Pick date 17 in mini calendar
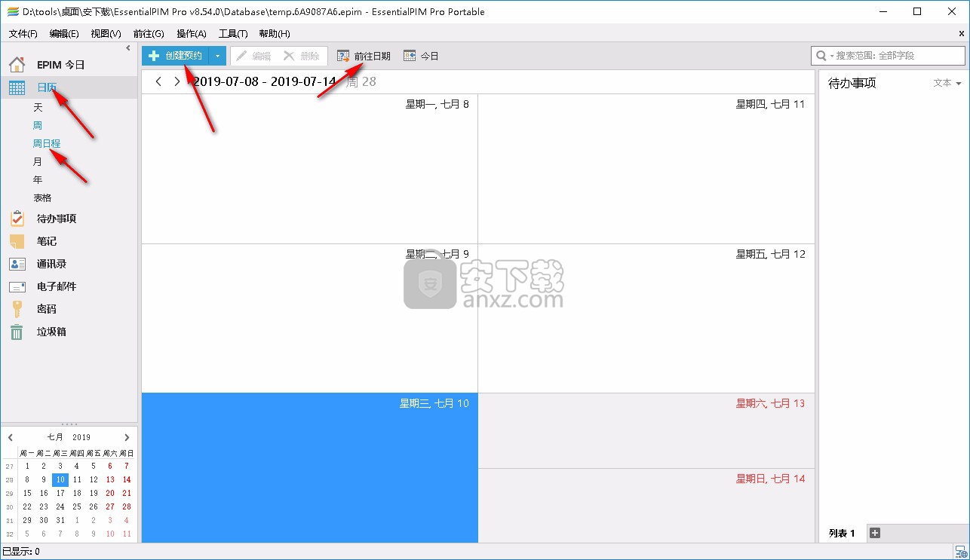 [60, 493]
